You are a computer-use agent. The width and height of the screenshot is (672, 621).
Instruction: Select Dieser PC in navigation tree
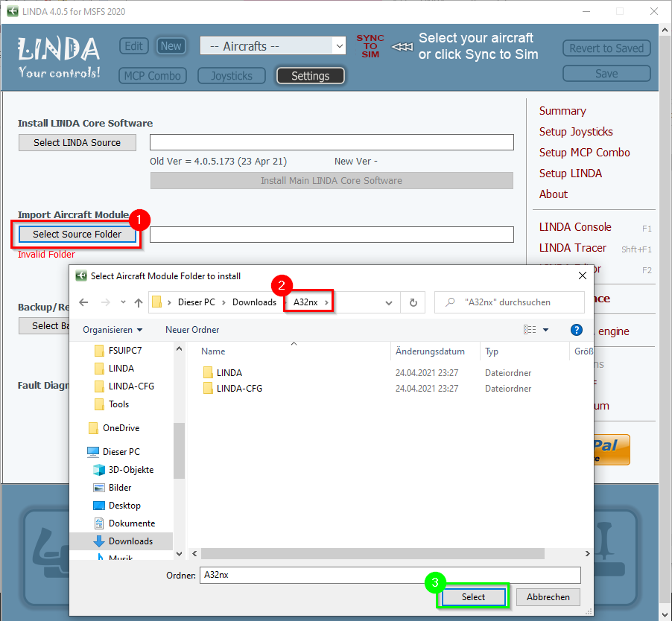coord(121,452)
